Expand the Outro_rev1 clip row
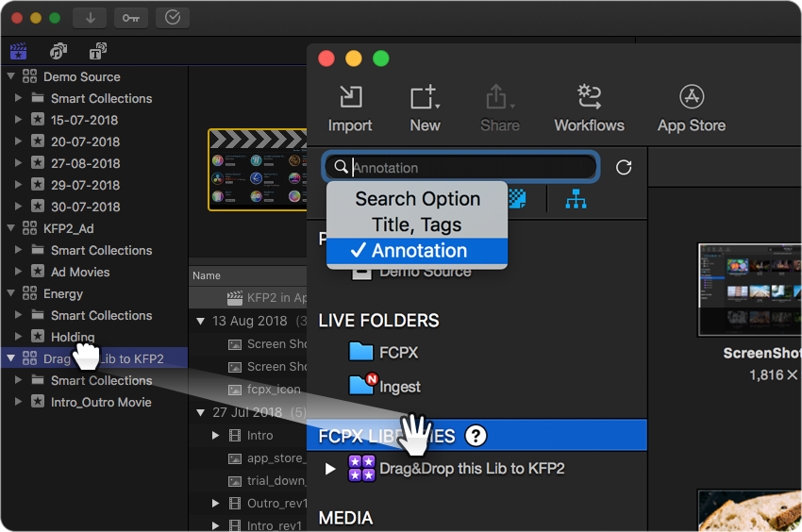The width and height of the screenshot is (802, 532). coord(215,504)
